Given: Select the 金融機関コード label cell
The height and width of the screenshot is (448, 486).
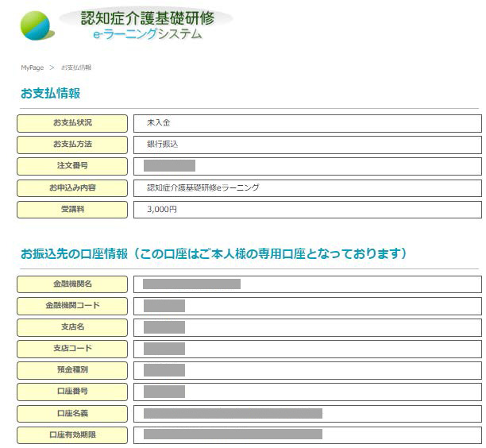Looking at the screenshot, I should (72, 306).
